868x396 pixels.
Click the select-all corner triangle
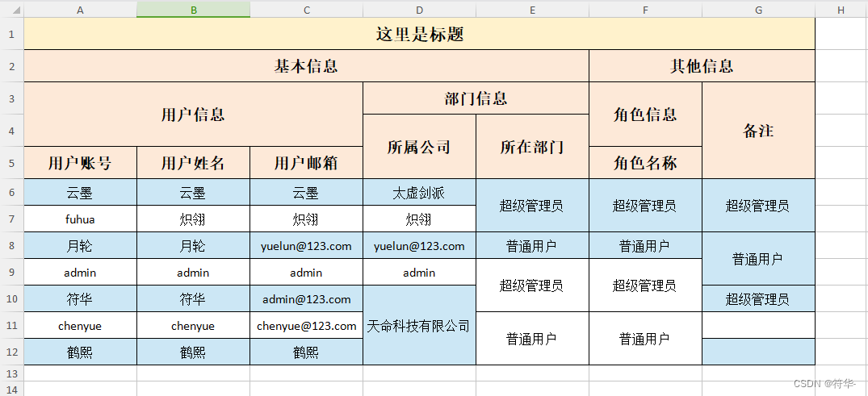pos(17,10)
